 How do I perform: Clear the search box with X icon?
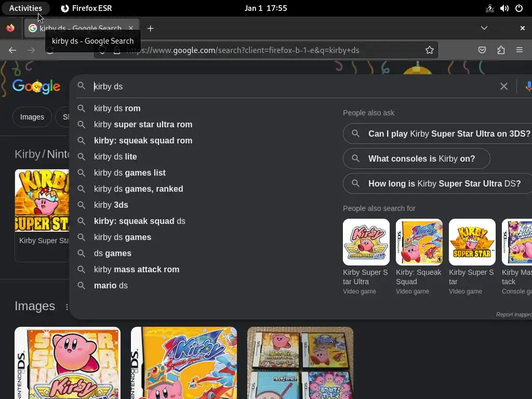tap(504, 87)
